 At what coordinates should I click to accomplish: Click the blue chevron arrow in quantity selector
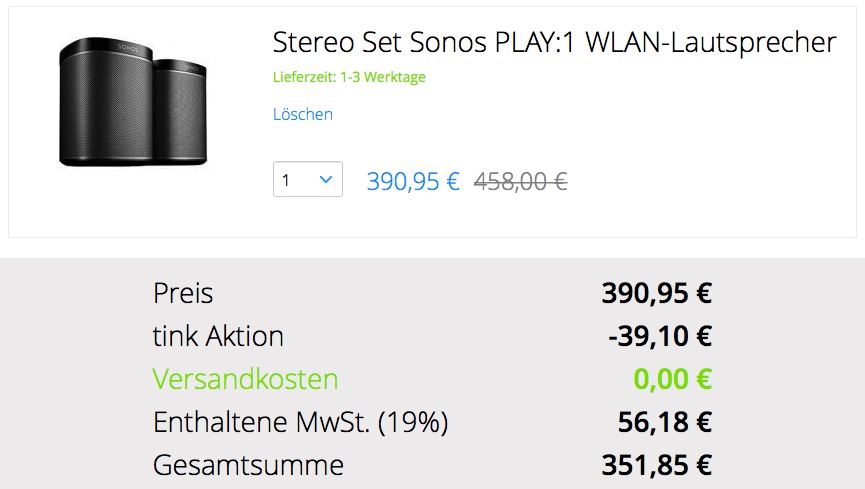pos(325,180)
